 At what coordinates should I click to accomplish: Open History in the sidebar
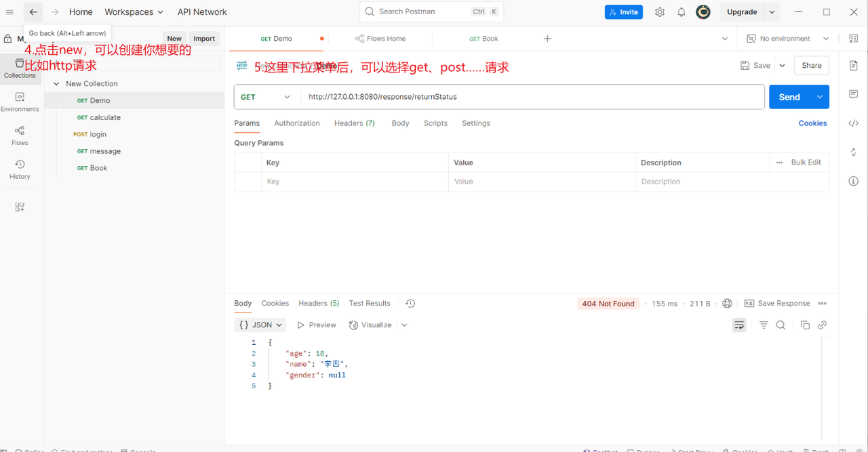click(20, 169)
